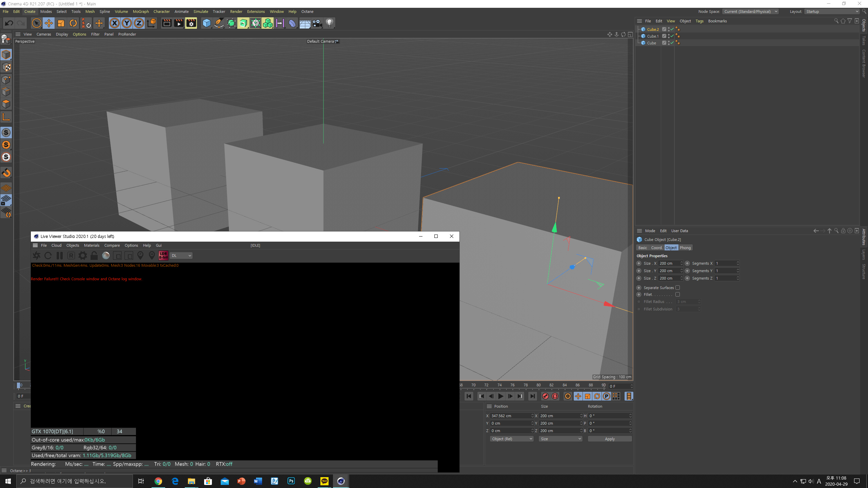Image resolution: width=868 pixels, height=488 pixels.
Task: Enable the Fillet checkbox on Cube2
Action: pos(677,294)
